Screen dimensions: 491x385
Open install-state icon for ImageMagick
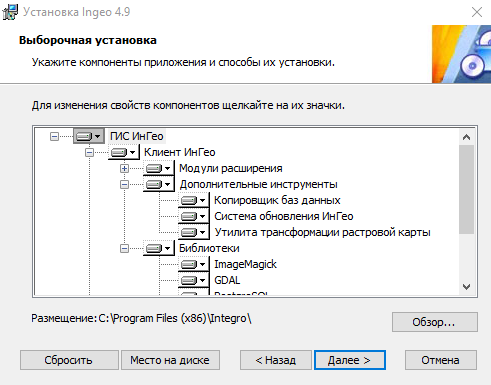tap(194, 264)
